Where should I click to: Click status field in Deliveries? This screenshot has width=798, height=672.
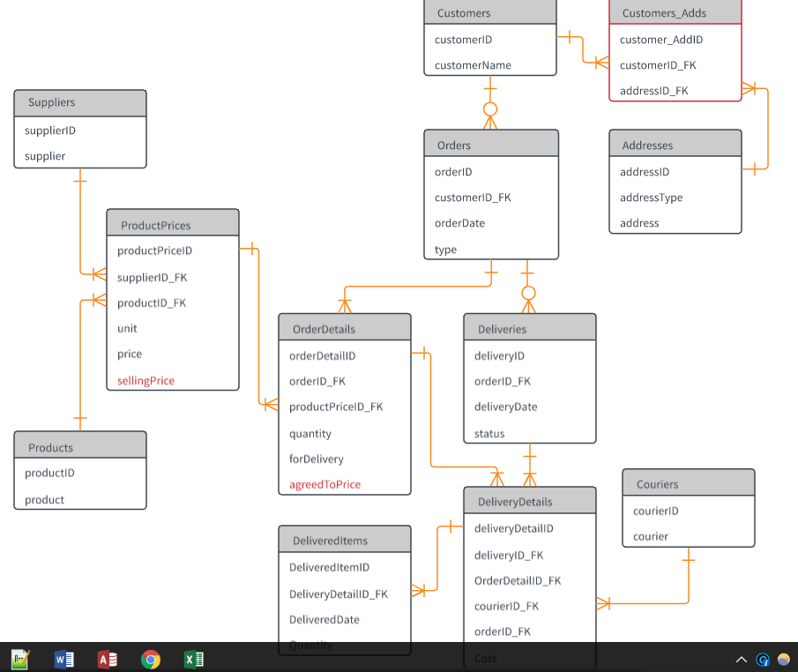(489, 434)
